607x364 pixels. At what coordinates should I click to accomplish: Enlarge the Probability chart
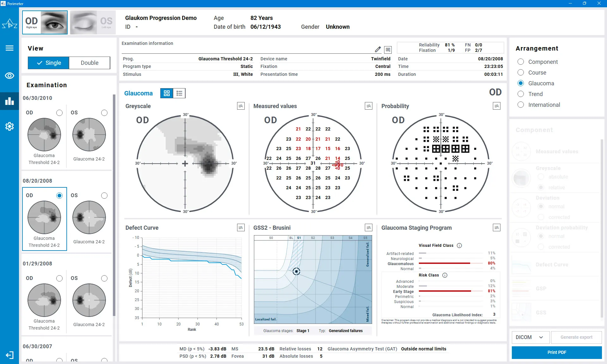497,106
